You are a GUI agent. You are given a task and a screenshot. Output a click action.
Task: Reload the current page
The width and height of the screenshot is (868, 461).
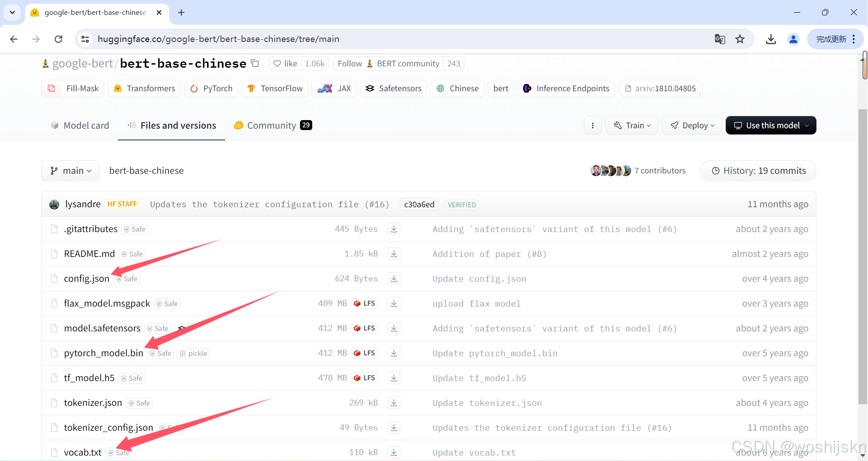pos(58,39)
